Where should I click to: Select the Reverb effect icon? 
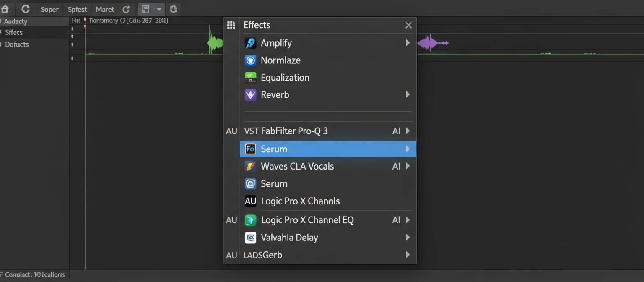pyautogui.click(x=251, y=94)
